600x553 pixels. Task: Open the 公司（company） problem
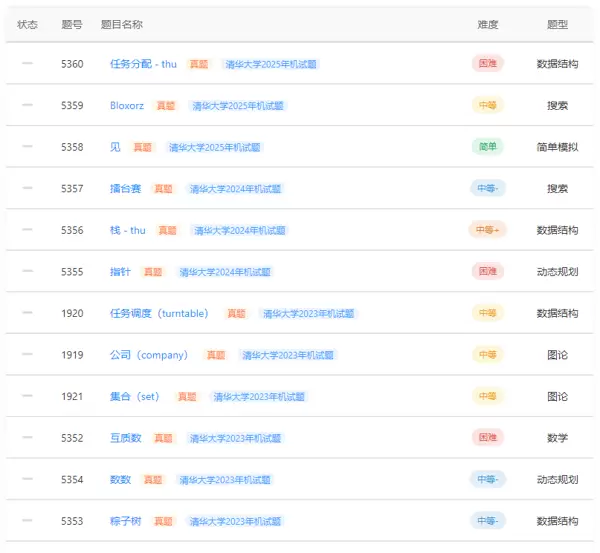point(149,355)
